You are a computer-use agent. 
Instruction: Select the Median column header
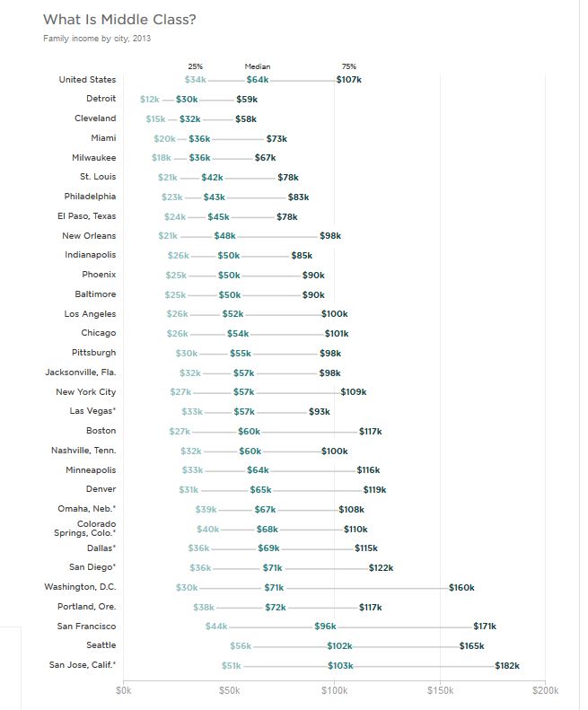point(258,66)
